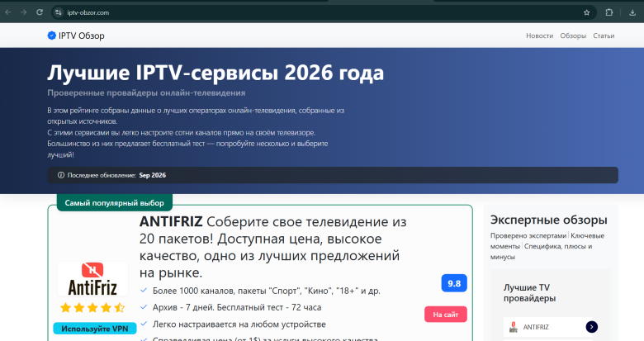This screenshot has height=341, width=644.
Task: Click the AntiFriz provider logo image
Action: click(92, 279)
